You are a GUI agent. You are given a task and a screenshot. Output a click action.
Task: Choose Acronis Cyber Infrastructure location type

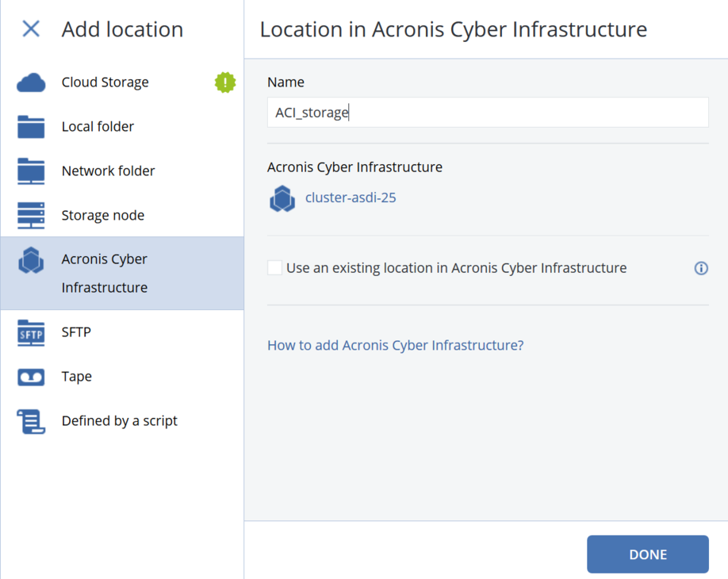pos(122,274)
